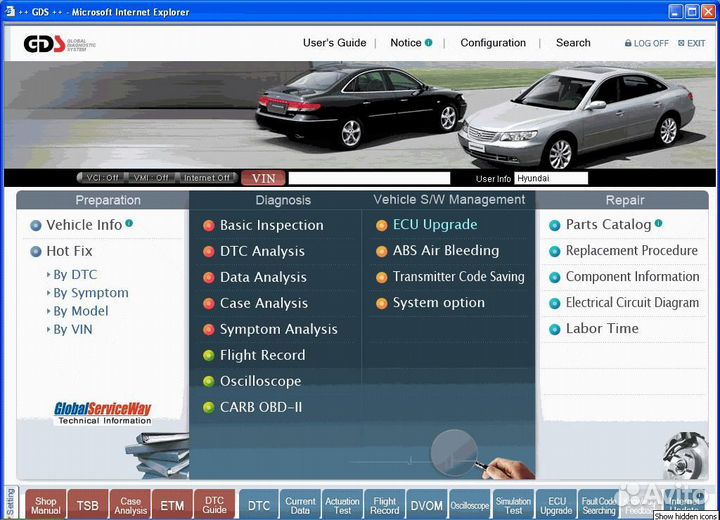Open the ECU Upgrade link
Viewport: 720px width, 520px height.
[435, 225]
